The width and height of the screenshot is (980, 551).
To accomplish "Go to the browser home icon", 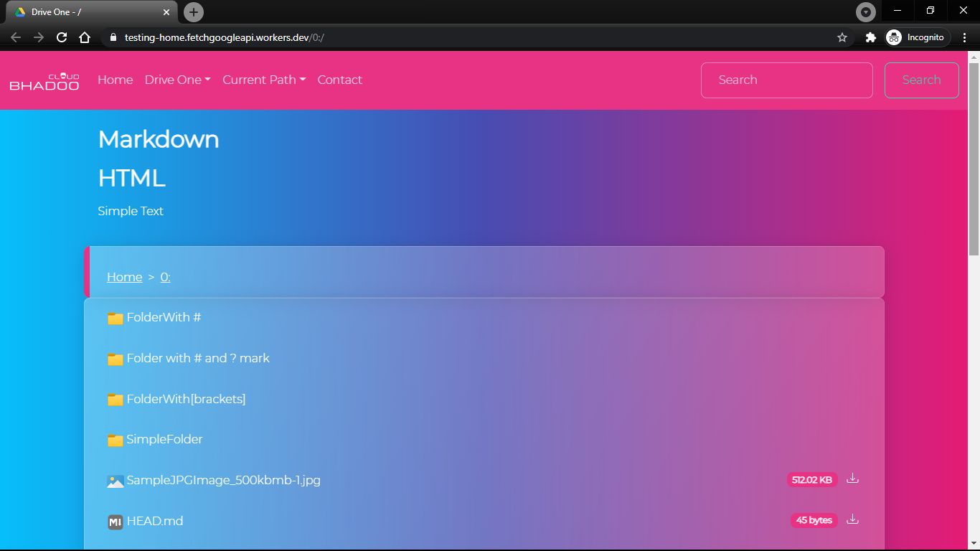I will (x=85, y=37).
